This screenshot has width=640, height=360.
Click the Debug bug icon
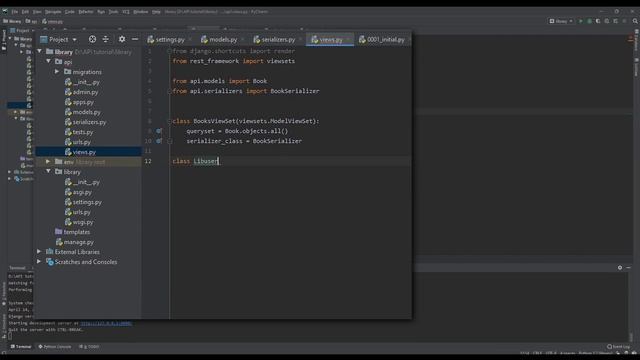click(x=589, y=21)
